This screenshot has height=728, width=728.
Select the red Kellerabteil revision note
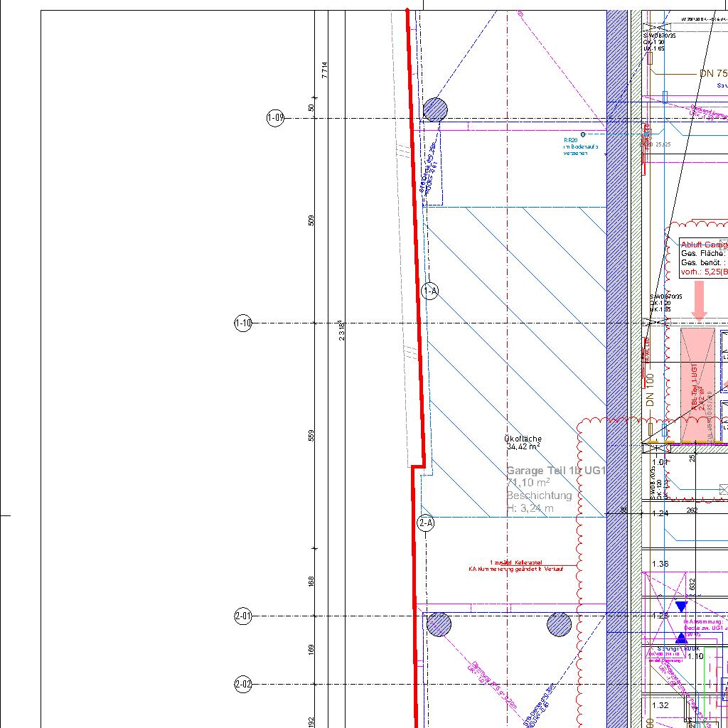pyautogui.click(x=515, y=566)
